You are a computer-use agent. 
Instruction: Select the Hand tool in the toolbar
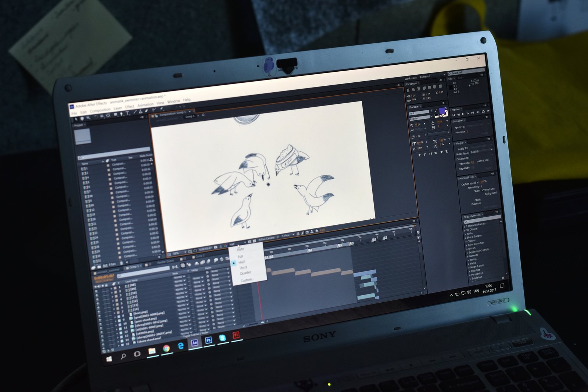(82, 118)
